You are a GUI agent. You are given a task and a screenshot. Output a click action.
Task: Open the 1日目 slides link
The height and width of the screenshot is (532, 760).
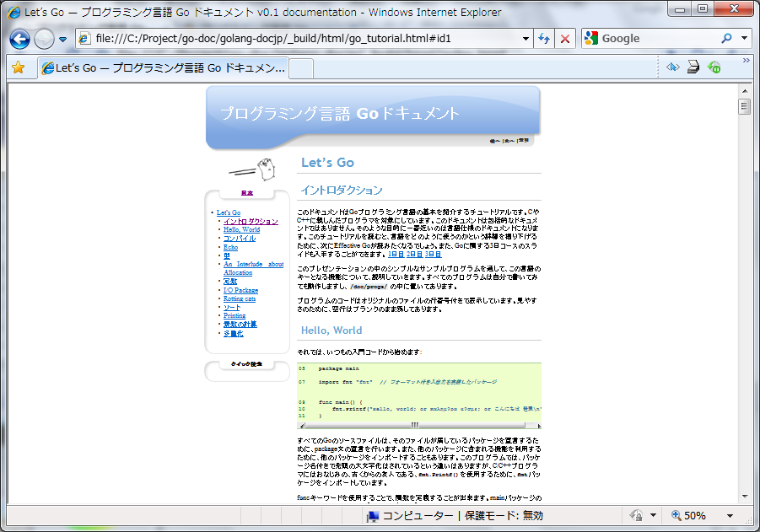[x=396, y=254]
